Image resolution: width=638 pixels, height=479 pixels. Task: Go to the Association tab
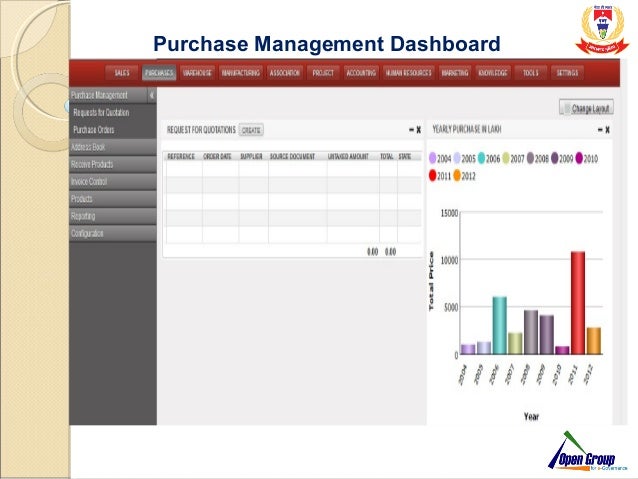point(285,73)
